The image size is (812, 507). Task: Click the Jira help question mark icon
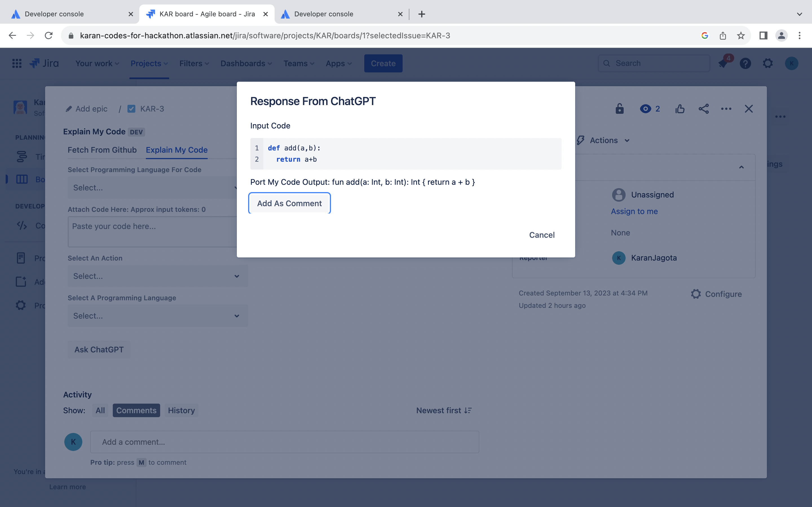point(745,63)
